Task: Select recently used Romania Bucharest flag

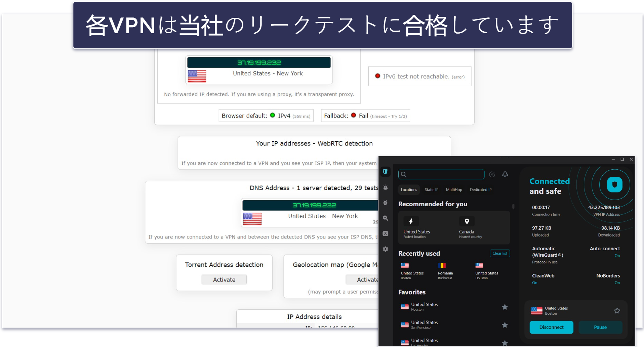Action: point(442,265)
